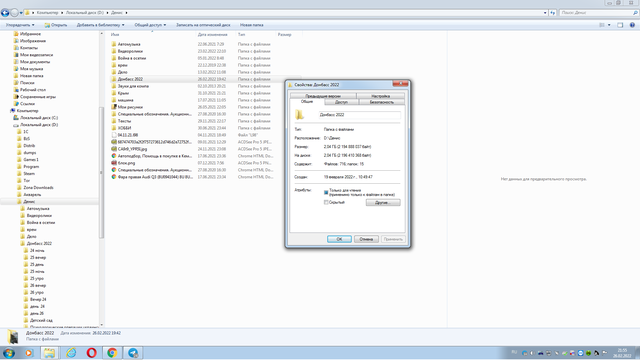Switch to the Безопасность tab
Viewport: 640px width, 360px height.
[382, 102]
